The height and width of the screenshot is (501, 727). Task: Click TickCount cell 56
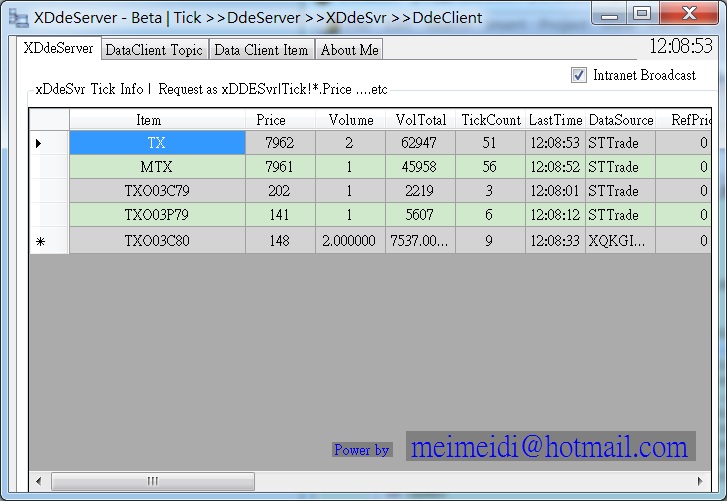tap(490, 167)
